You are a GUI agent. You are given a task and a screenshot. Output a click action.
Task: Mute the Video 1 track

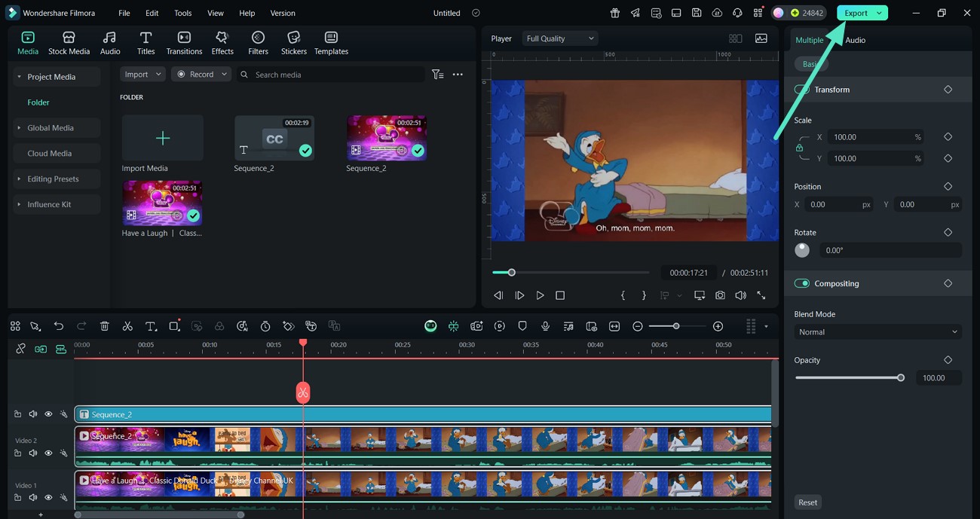[33, 498]
